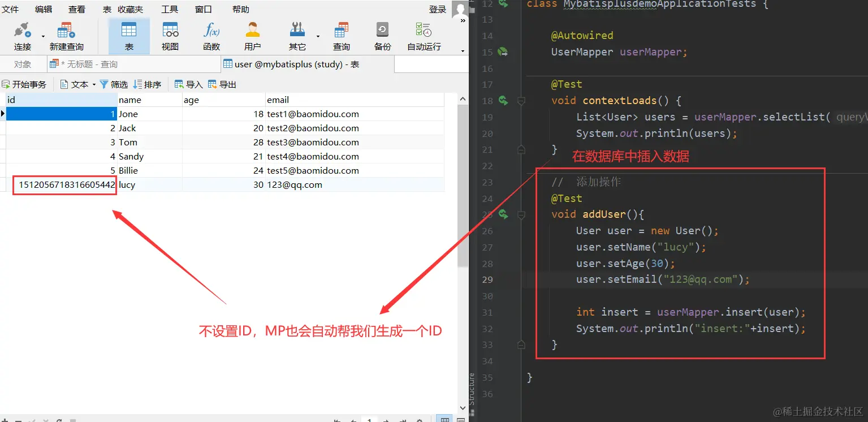This screenshot has height=422, width=868.
Task: Select the 123@qq.com email cell
Action: pos(355,184)
